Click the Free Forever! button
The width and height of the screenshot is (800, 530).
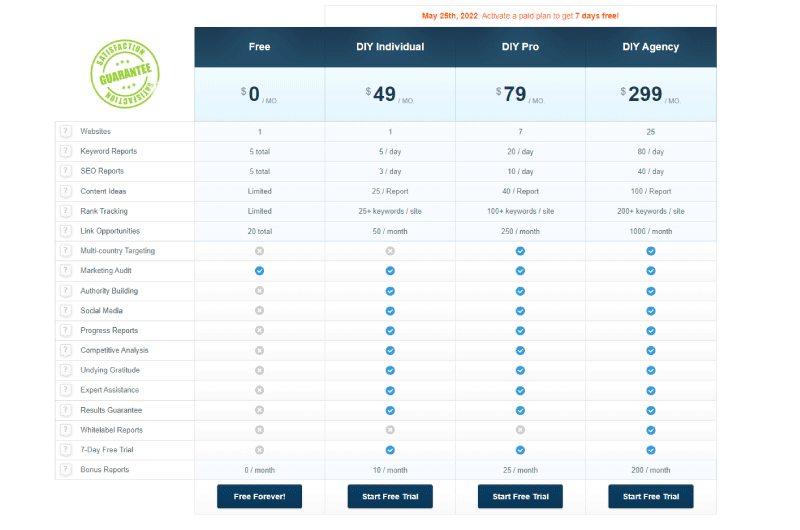tap(260, 496)
